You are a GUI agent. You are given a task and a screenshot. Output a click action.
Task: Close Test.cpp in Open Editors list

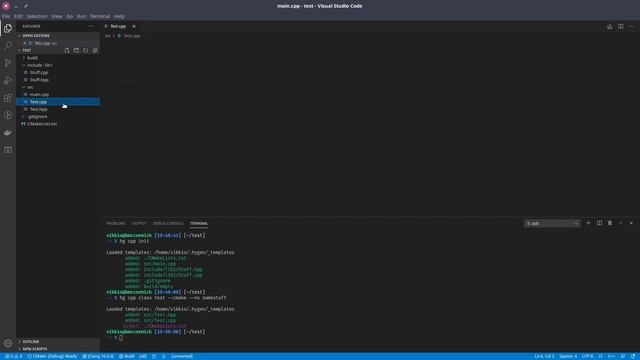click(24, 43)
